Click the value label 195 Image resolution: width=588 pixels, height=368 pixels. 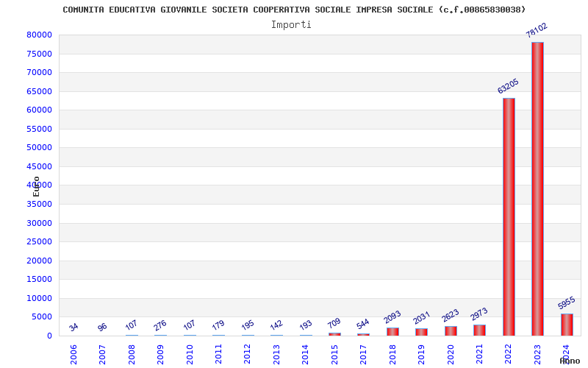248,325
